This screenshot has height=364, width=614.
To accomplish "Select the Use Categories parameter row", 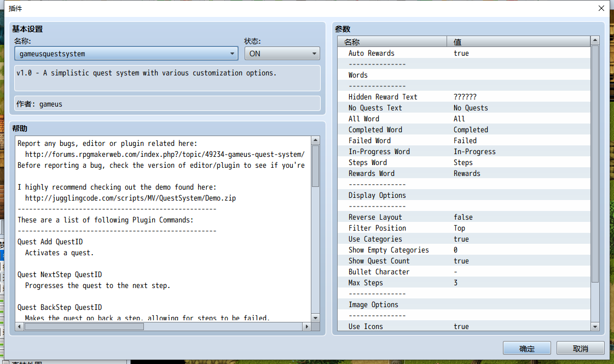I will point(464,239).
